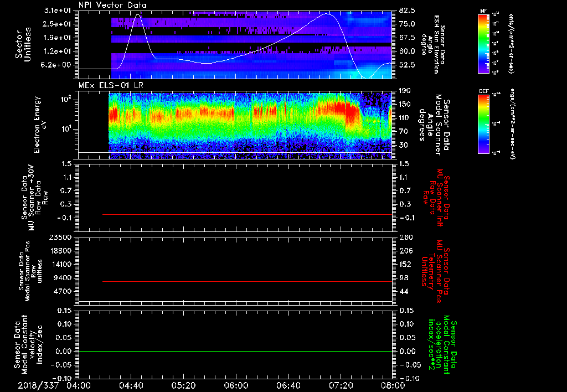Click the red "MU Scanner Pos Telemetry" label
The image size is (567, 392).
click(435, 271)
